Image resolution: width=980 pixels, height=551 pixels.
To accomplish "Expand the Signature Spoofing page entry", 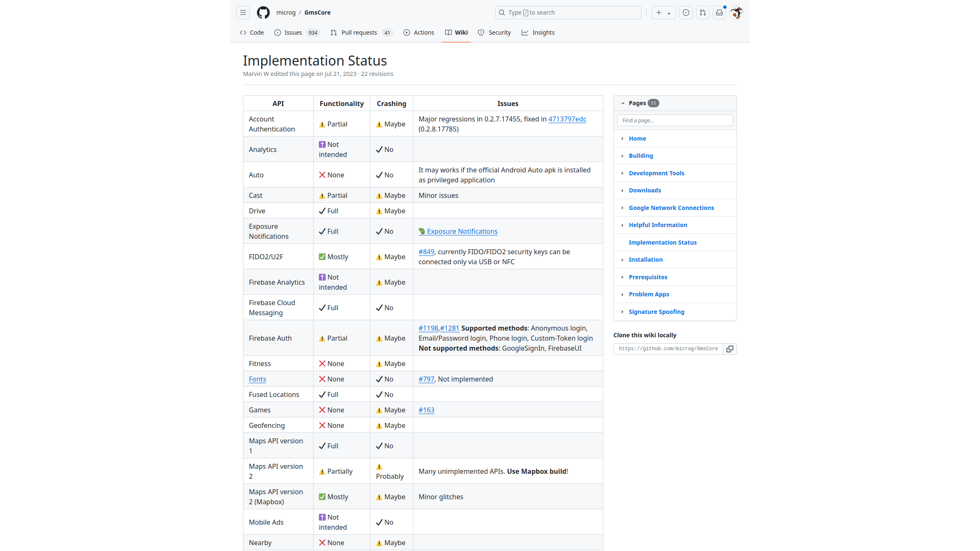I will pos(622,312).
